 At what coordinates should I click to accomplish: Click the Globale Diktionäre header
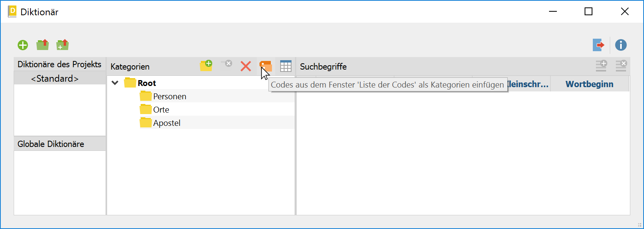click(x=60, y=144)
